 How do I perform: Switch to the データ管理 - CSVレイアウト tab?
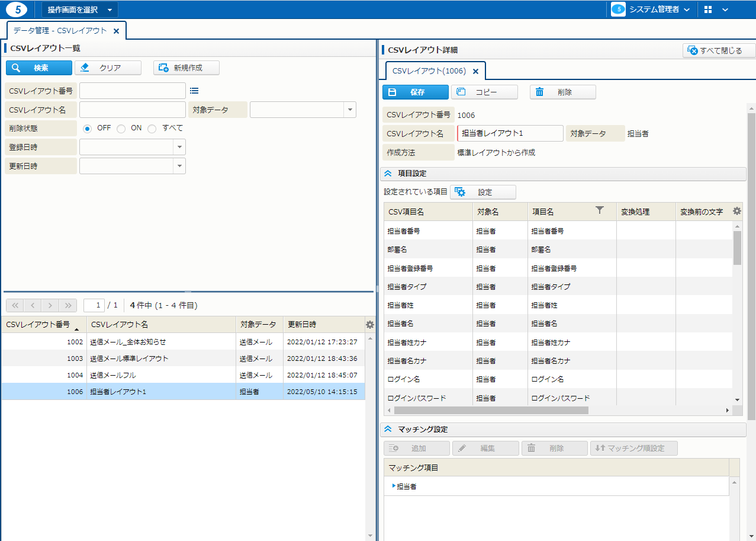click(x=60, y=31)
